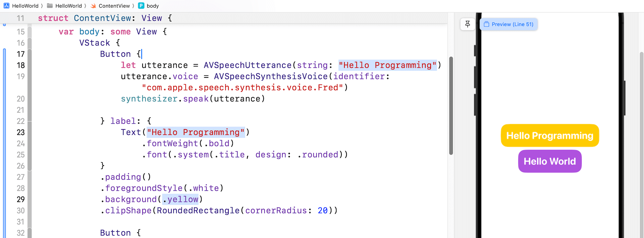The width and height of the screenshot is (644, 238).
Task: Click line number 17 in the gutter
Action: pos(20,54)
